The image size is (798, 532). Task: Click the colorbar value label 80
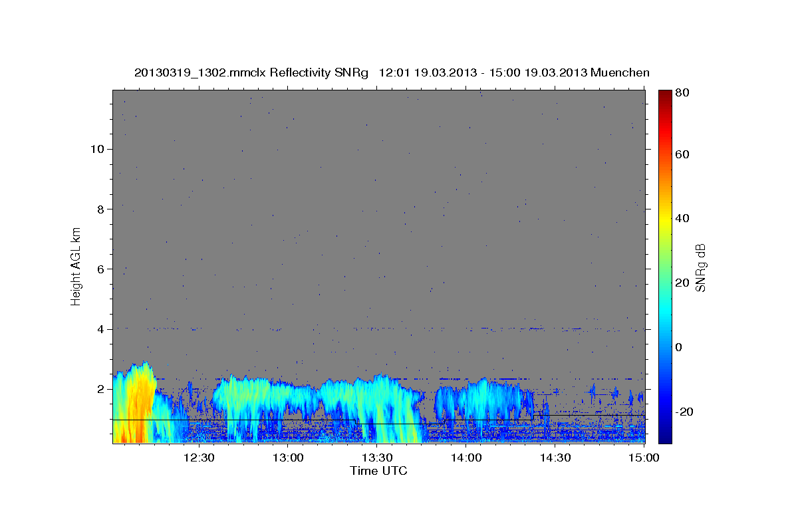click(x=682, y=92)
